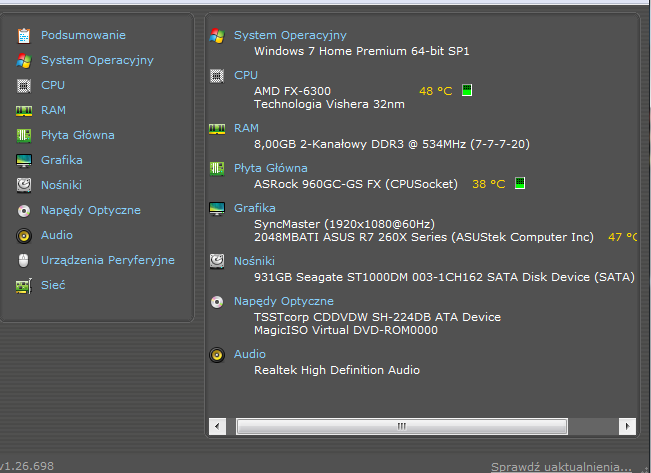The width and height of the screenshot is (651, 473).
Task: Click the RAM module icon in summary panel
Action: (x=217, y=129)
